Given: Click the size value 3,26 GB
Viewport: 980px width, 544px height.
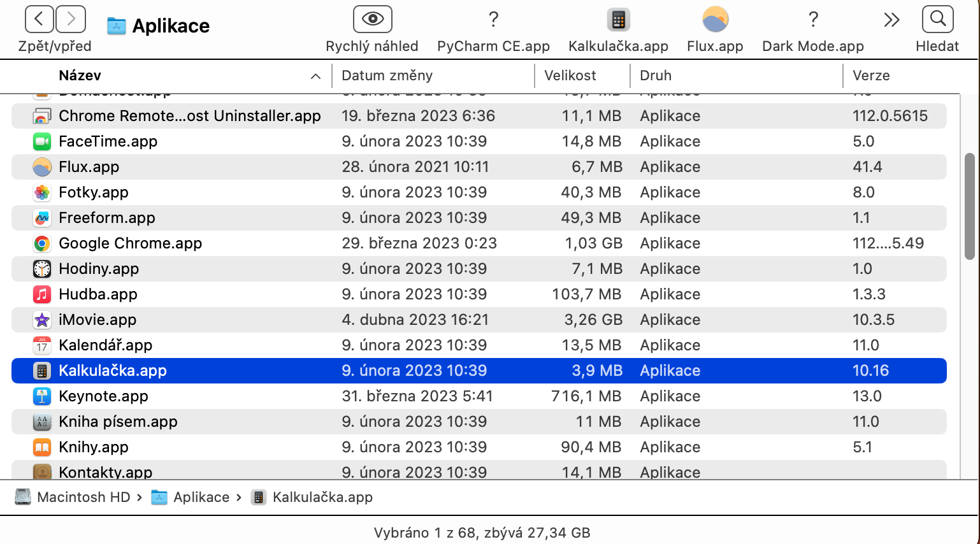Looking at the screenshot, I should [x=593, y=320].
